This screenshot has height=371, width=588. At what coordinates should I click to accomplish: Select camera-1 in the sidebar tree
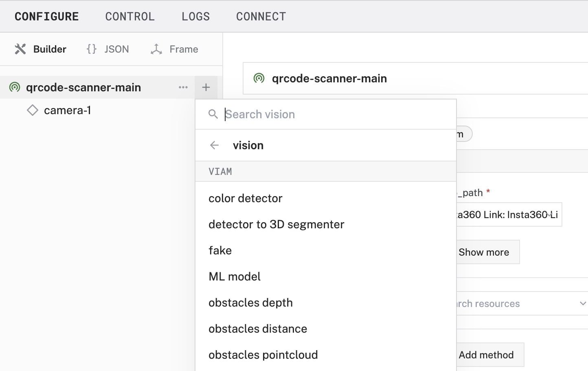coord(68,110)
